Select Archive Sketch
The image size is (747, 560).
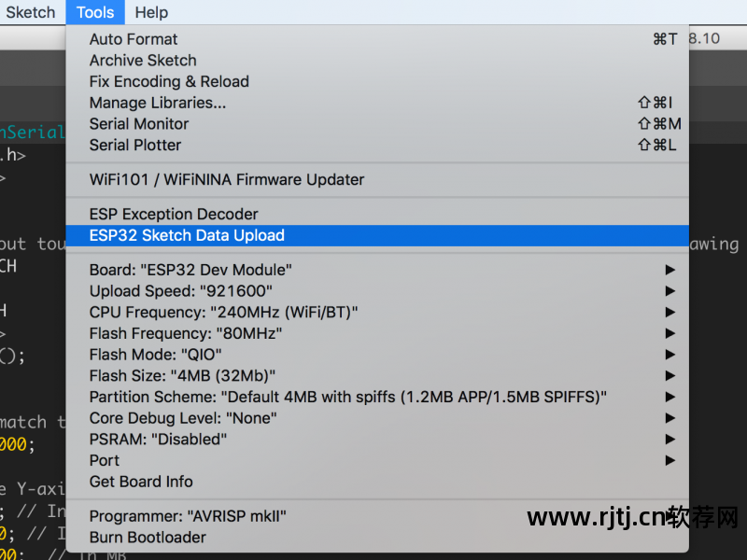377,61
